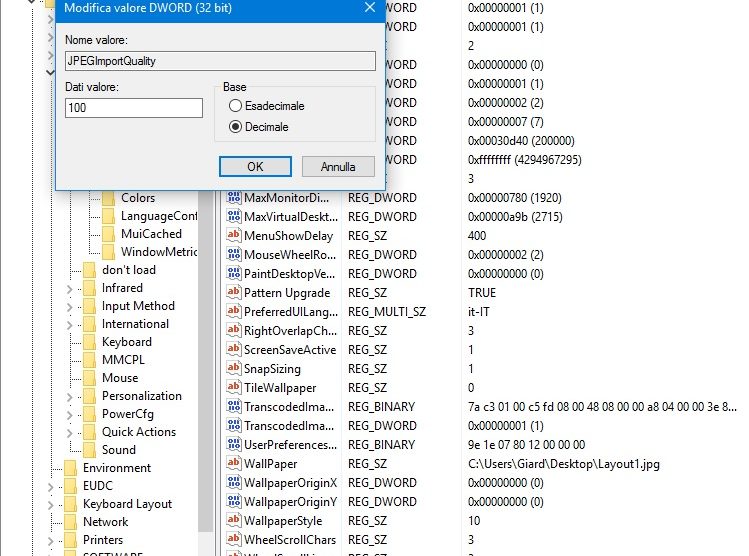Click the SnapSizing string icon
The image size is (749, 556).
click(x=234, y=368)
